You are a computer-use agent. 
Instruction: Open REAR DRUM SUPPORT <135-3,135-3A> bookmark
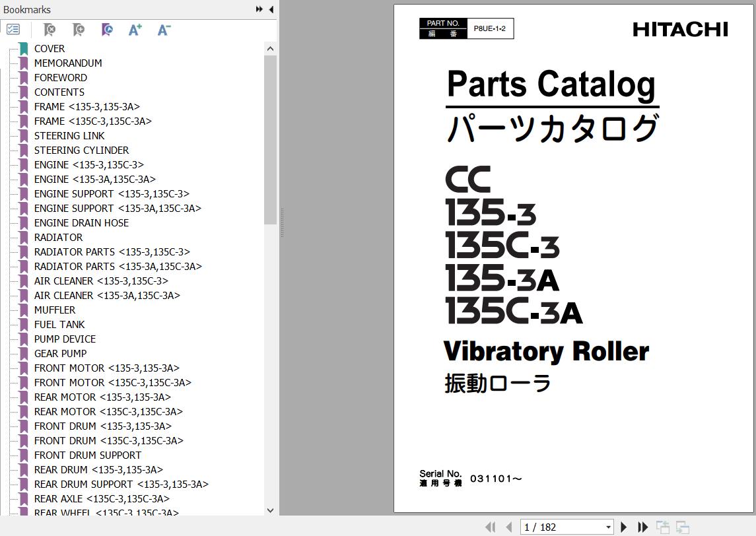121,484
